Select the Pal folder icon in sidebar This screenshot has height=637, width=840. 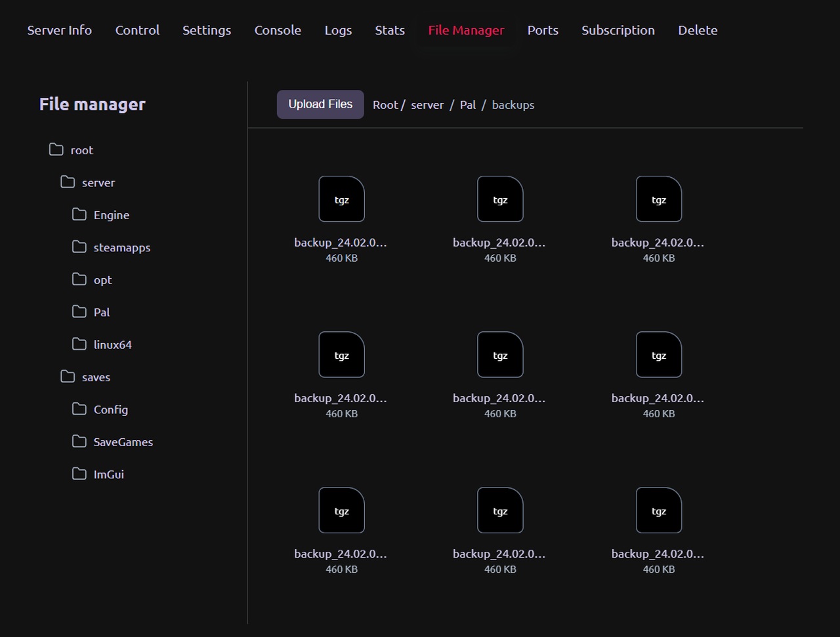click(79, 312)
